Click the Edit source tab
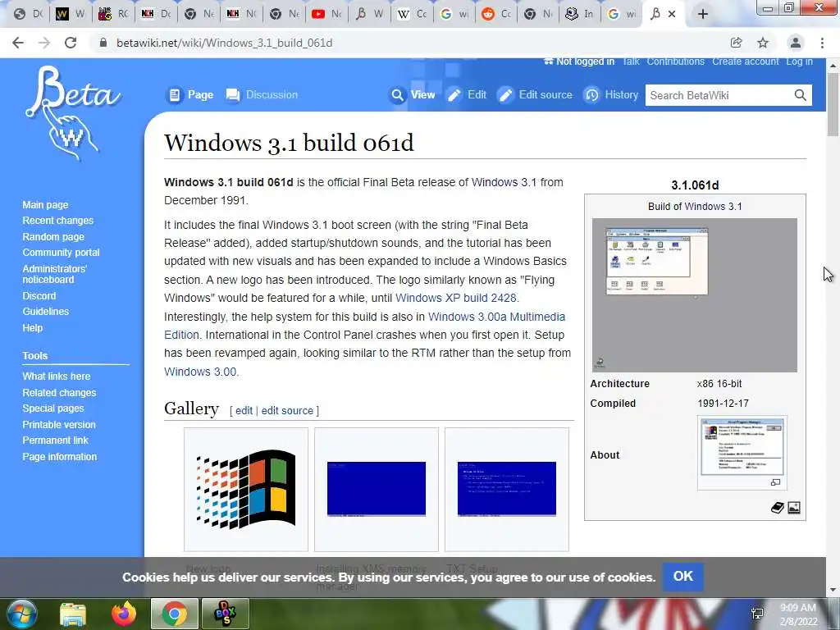Viewport: 840px width, 630px height. pyautogui.click(x=535, y=95)
